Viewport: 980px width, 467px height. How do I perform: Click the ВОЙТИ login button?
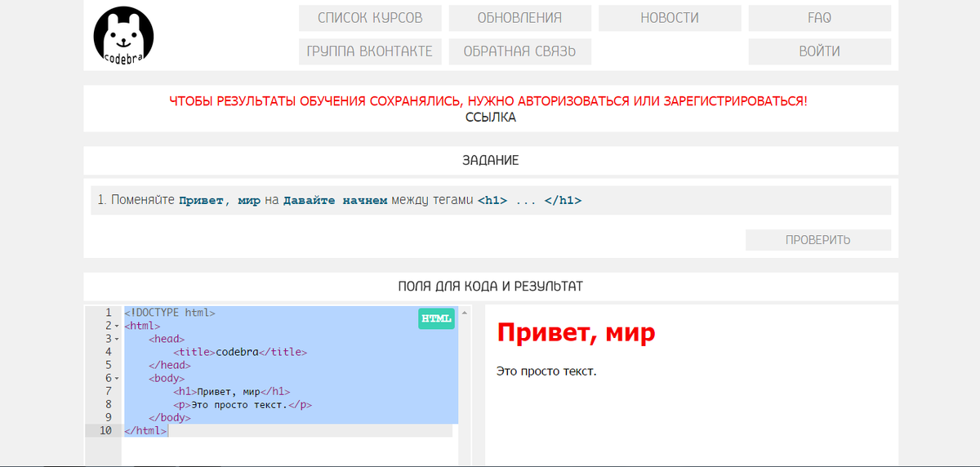pyautogui.click(x=819, y=51)
